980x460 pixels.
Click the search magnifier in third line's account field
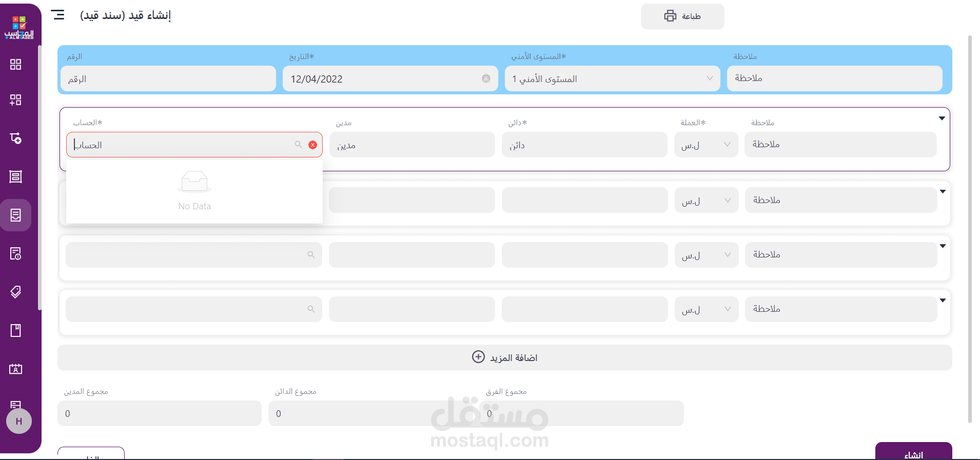point(311,254)
